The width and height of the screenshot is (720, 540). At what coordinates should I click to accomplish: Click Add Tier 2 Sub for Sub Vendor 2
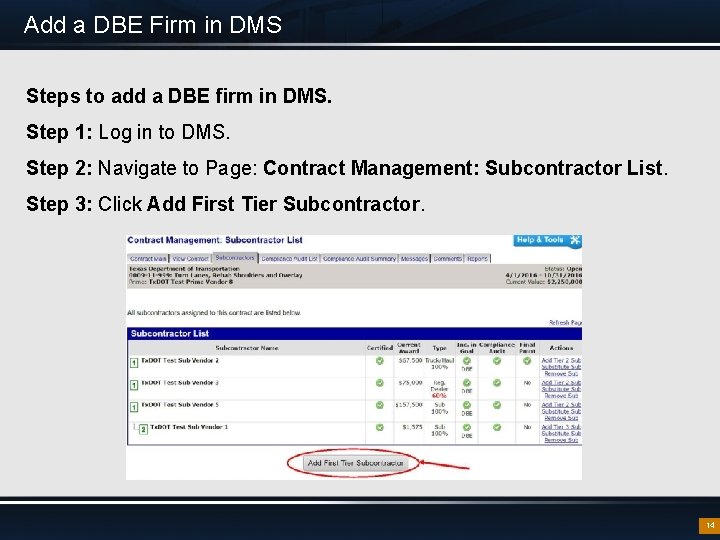pos(561,360)
